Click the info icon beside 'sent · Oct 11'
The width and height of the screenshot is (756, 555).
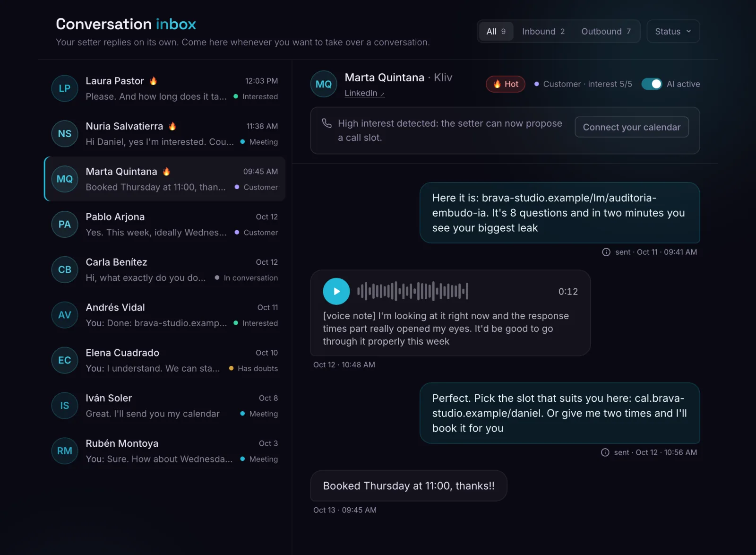click(x=606, y=252)
